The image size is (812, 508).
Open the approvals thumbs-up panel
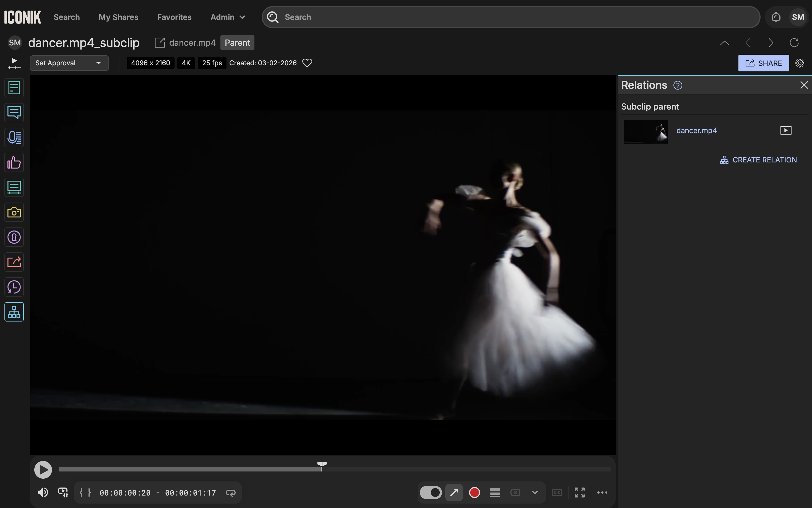coord(14,163)
